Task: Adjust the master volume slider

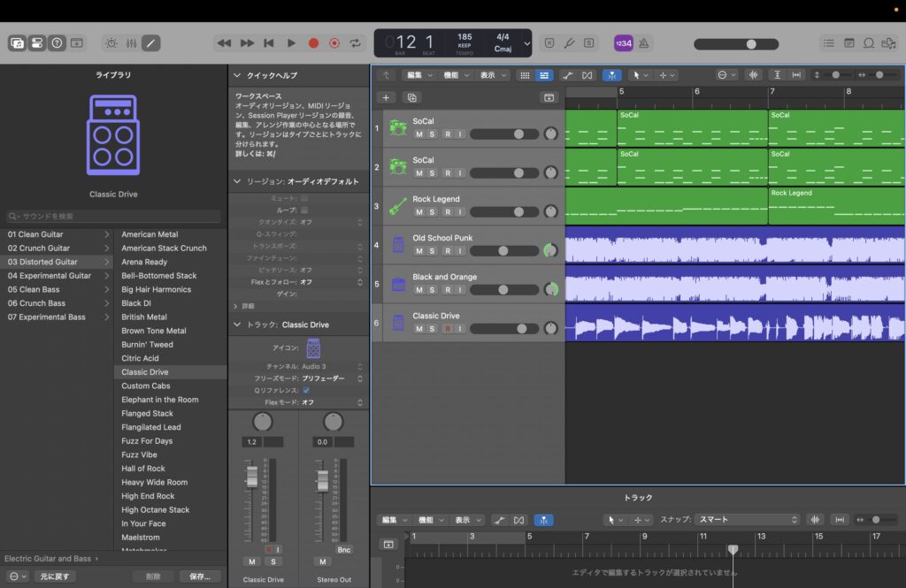Action: click(x=736, y=44)
